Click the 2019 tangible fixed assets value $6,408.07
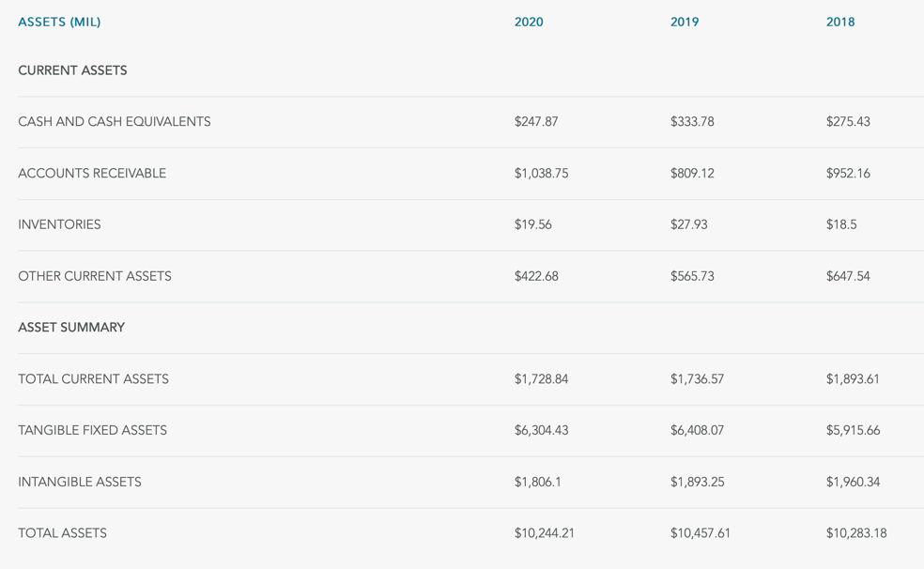The width and height of the screenshot is (924, 569). pos(697,430)
